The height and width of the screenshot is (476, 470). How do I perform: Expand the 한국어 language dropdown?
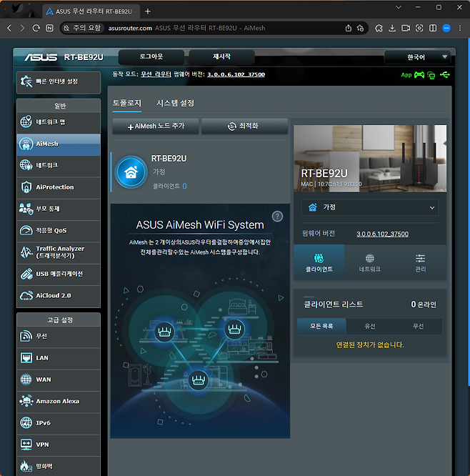(417, 57)
